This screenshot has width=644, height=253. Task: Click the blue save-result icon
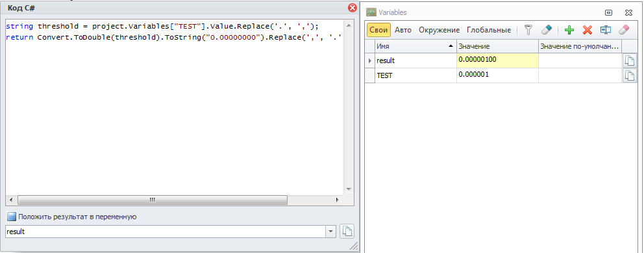pyautogui.click(x=12, y=217)
